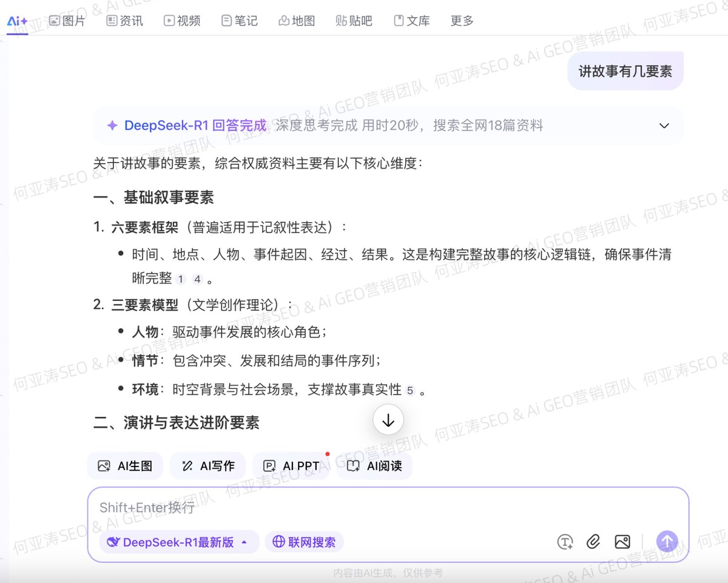The image size is (728, 583).
Task: Focus the Shift+Enter换行 message input
Action: pyautogui.click(x=388, y=508)
